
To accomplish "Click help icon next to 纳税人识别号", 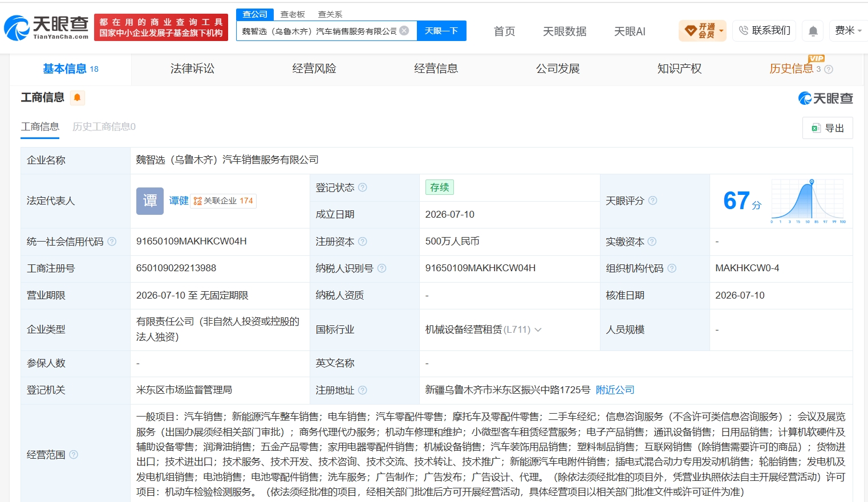I will [x=382, y=268].
